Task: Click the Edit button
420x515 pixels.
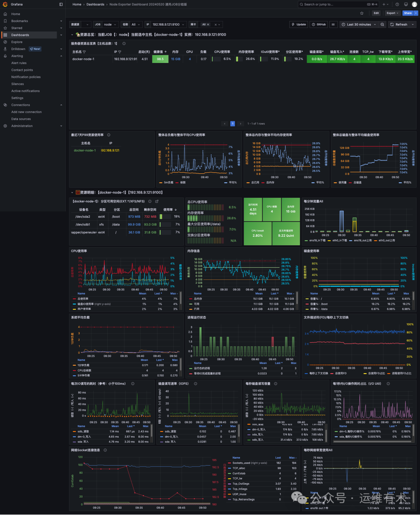Action: pyautogui.click(x=376, y=13)
